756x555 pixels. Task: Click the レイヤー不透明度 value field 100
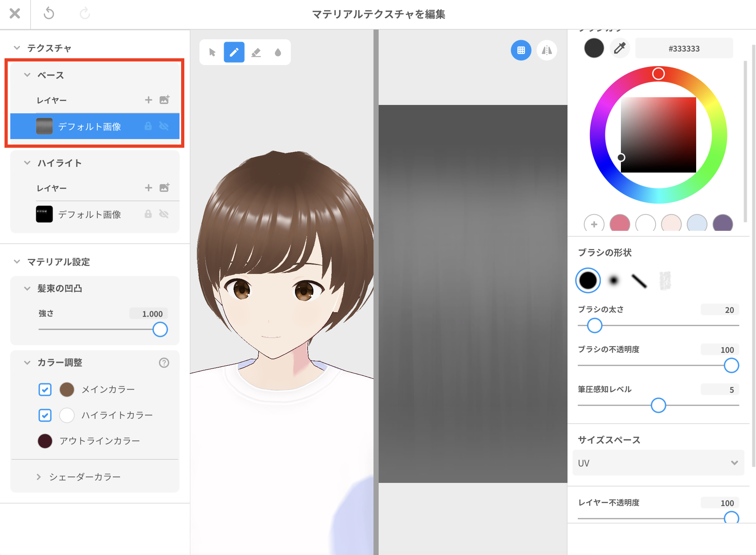tap(719, 503)
